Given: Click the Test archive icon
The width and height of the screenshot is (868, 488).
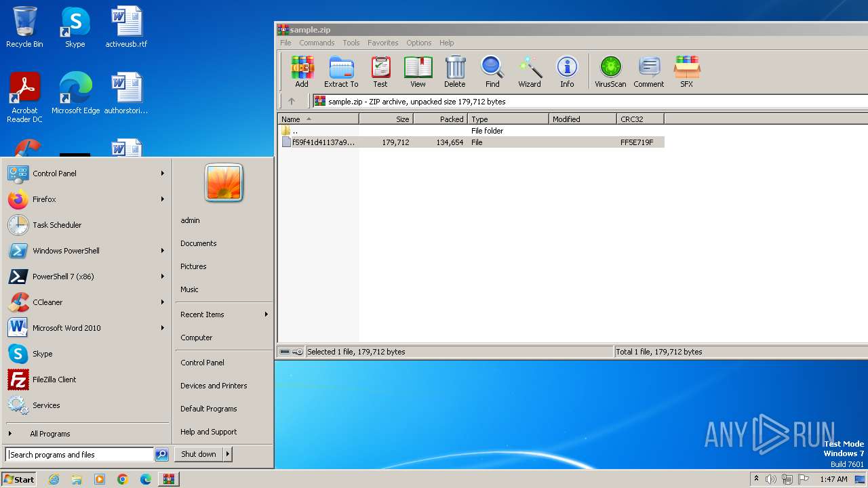Looking at the screenshot, I should coord(380,72).
